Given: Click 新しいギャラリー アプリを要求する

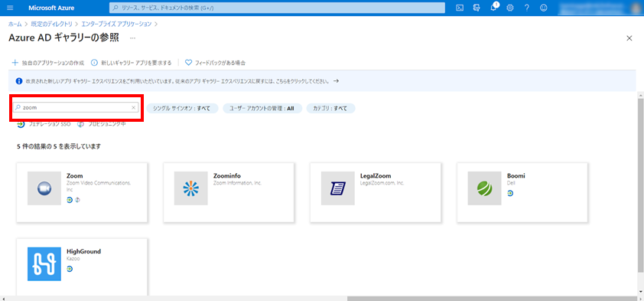Looking at the screenshot, I should [x=131, y=63].
